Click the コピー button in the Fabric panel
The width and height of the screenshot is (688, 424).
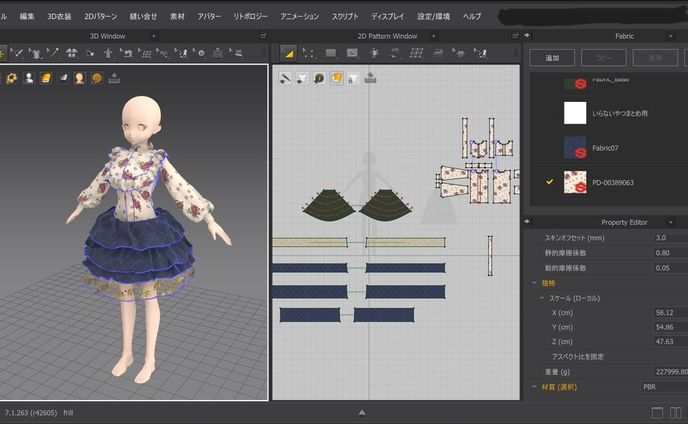click(603, 58)
